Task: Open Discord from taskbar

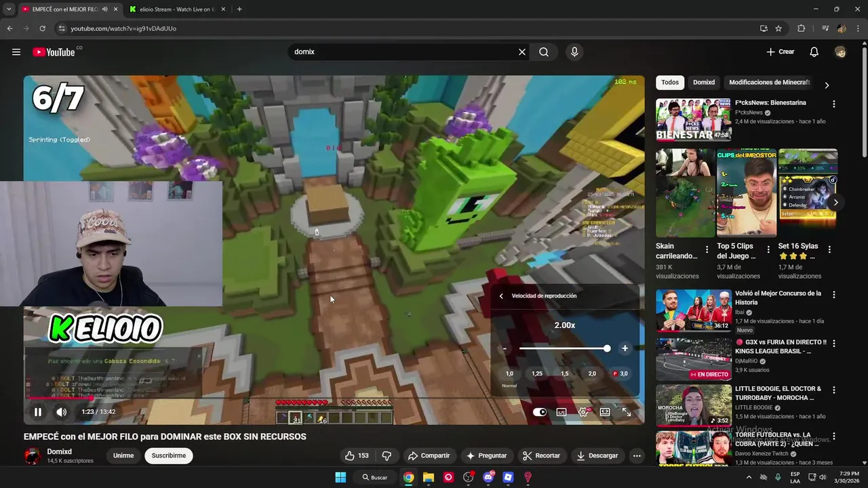Action: [x=488, y=477]
